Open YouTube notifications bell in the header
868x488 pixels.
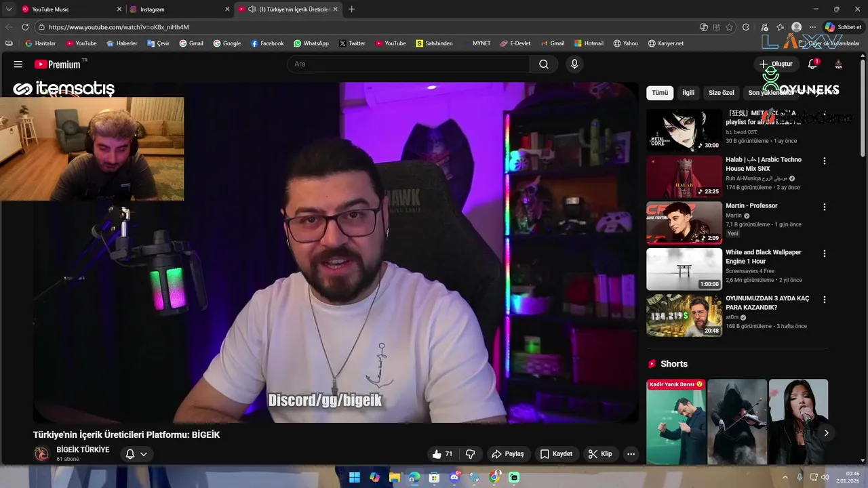812,64
